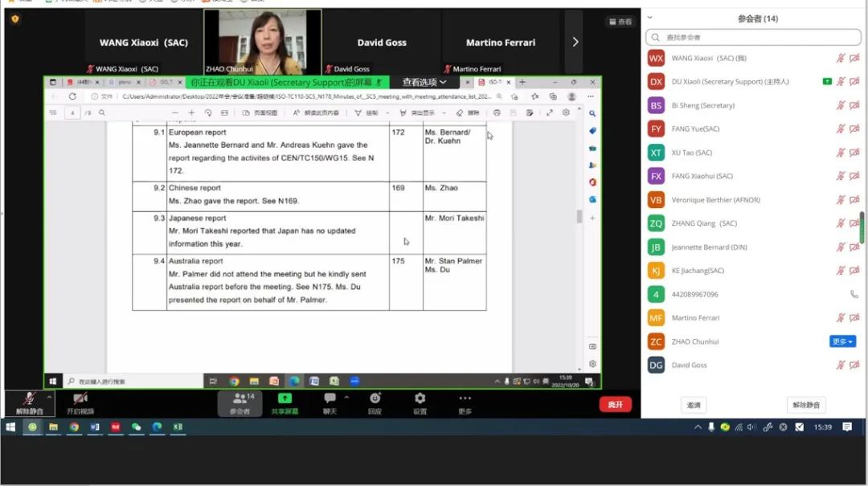The width and height of the screenshot is (868, 486).
Task: Click the More (更多) three-dots icon
Action: pos(465,402)
